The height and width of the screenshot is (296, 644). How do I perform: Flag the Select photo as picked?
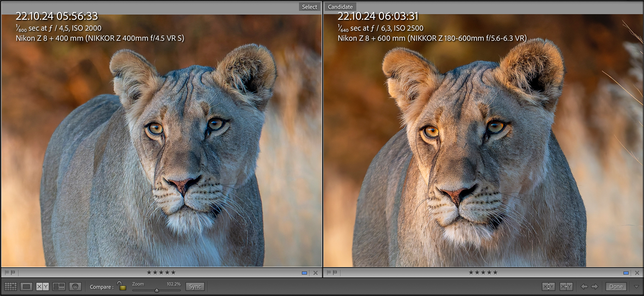pyautogui.click(x=7, y=272)
